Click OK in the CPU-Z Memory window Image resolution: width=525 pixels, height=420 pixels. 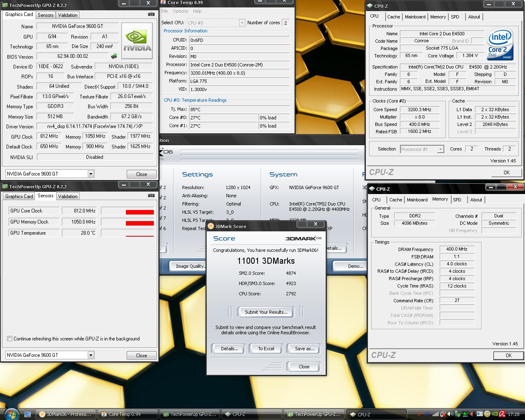coord(509,355)
